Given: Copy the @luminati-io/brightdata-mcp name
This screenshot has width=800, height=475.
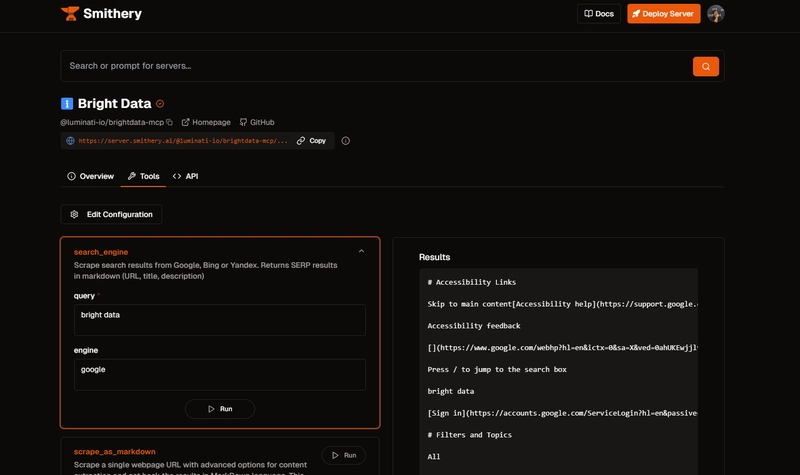Looking at the screenshot, I should click(169, 122).
